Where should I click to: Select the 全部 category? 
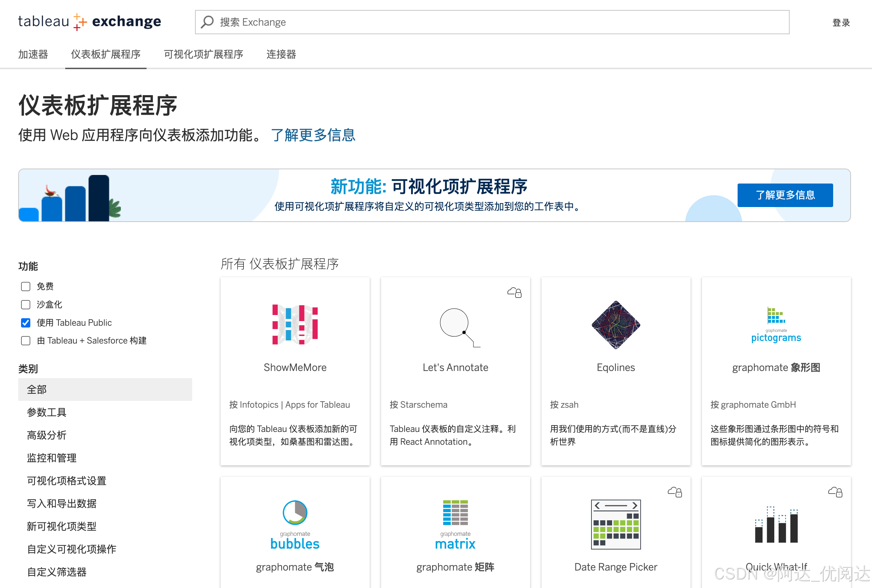[x=105, y=389]
